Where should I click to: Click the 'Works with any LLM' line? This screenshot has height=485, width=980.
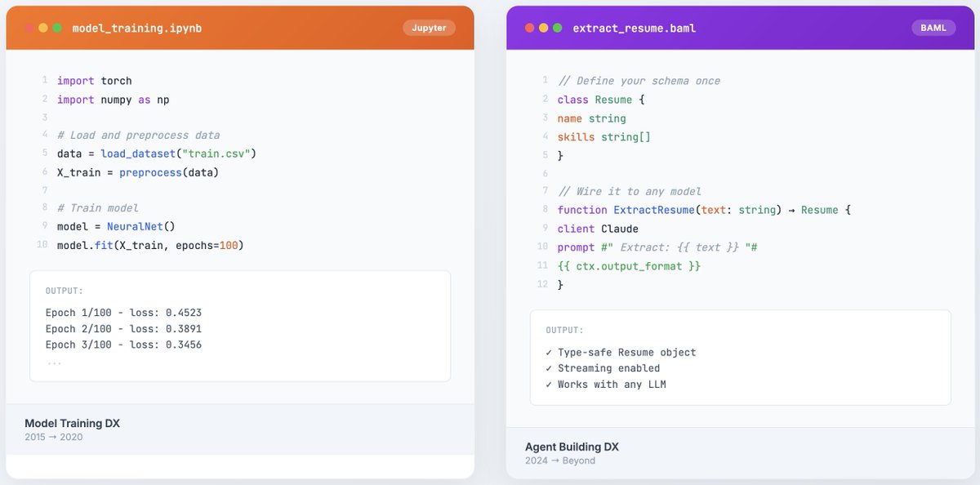click(606, 384)
